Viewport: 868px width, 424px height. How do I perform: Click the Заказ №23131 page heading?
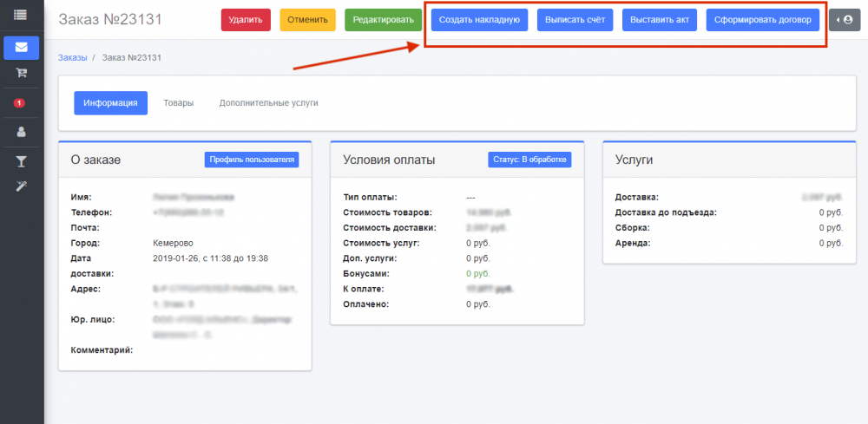[x=110, y=19]
